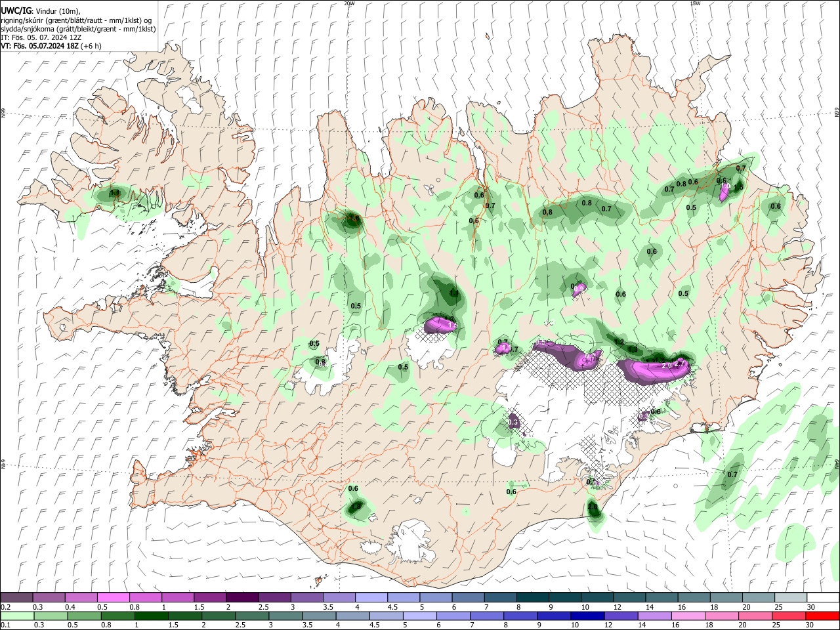
Task: Select the pale grey 25 swatch in upper legend row
Action: click(791, 598)
